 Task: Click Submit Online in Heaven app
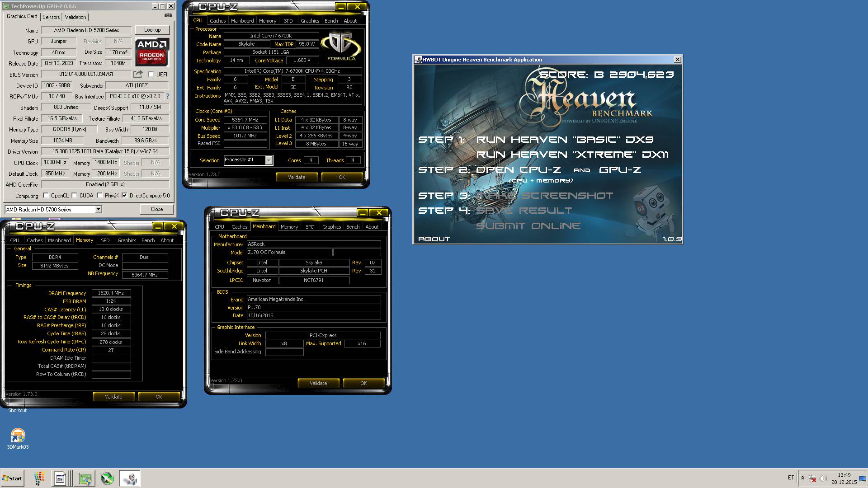tap(528, 226)
